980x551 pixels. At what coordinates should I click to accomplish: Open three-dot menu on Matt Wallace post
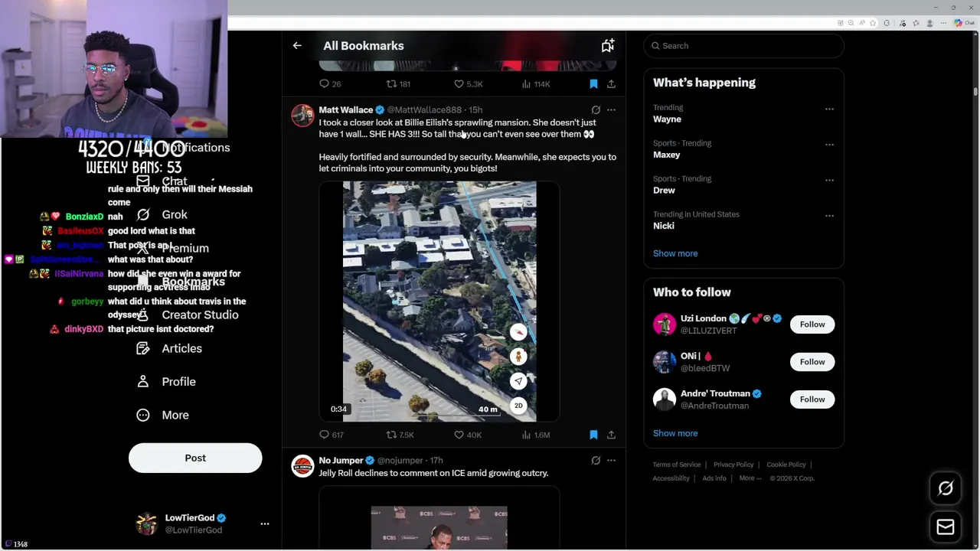coord(611,110)
